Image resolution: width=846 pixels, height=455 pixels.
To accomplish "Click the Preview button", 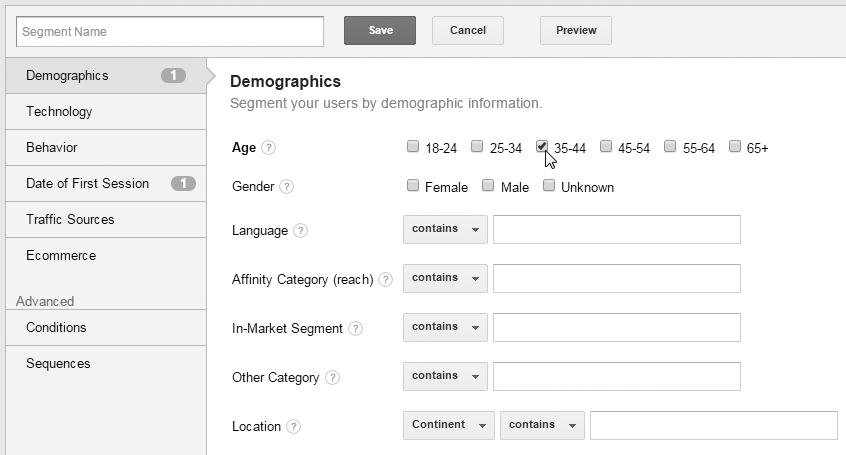I will (x=576, y=30).
